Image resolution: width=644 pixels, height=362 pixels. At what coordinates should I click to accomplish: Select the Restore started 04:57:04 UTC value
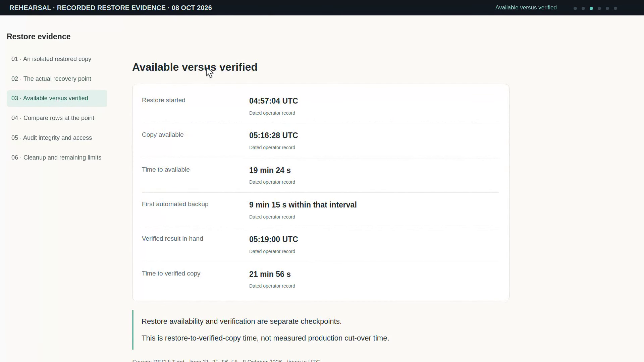point(273,101)
